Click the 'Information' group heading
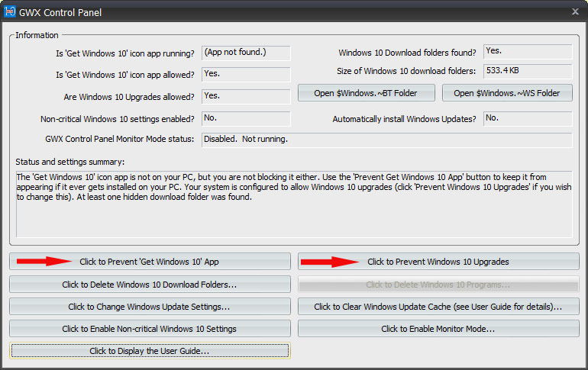 point(37,35)
